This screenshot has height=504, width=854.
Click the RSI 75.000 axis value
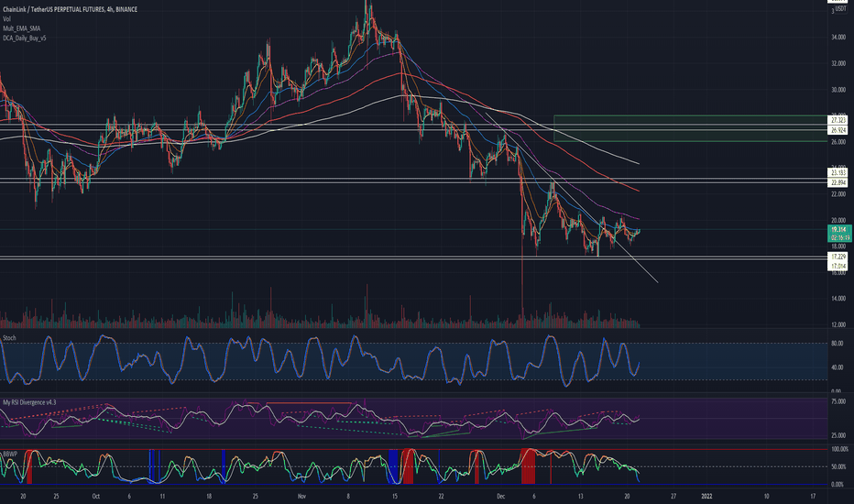click(x=838, y=401)
